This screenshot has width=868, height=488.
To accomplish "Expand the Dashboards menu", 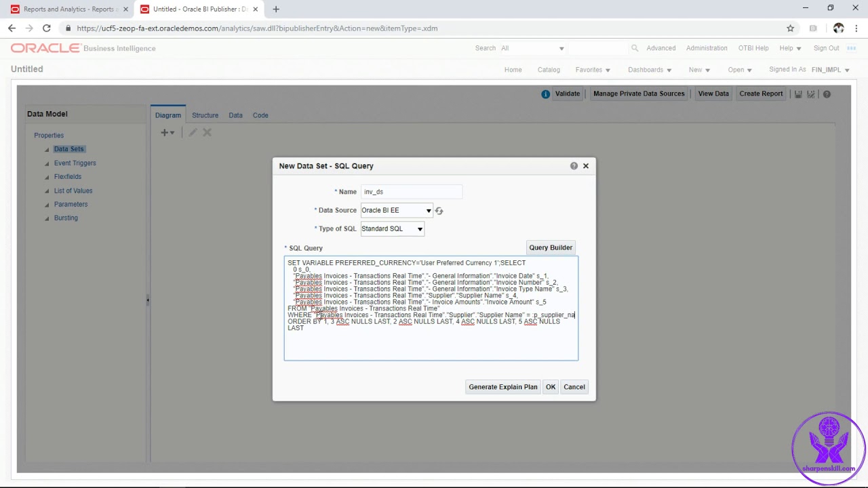I will pyautogui.click(x=650, y=70).
